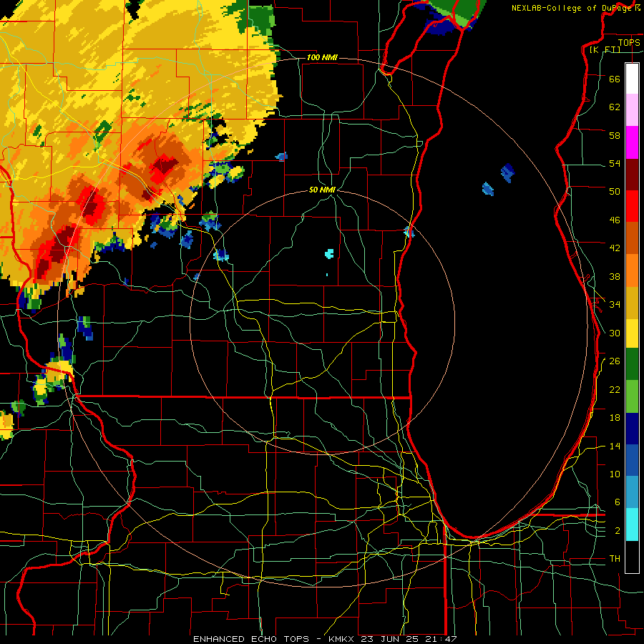Pick the medium blue legend swatch

[632, 460]
